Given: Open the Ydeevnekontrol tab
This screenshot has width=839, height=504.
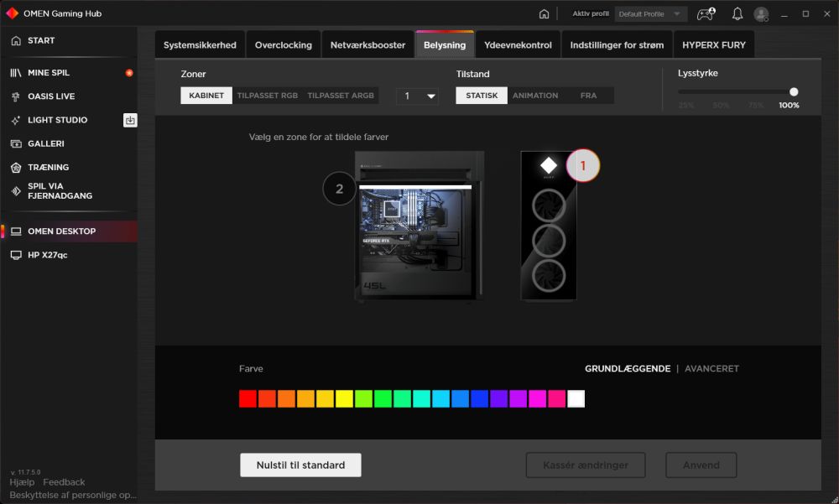Looking at the screenshot, I should tap(518, 45).
